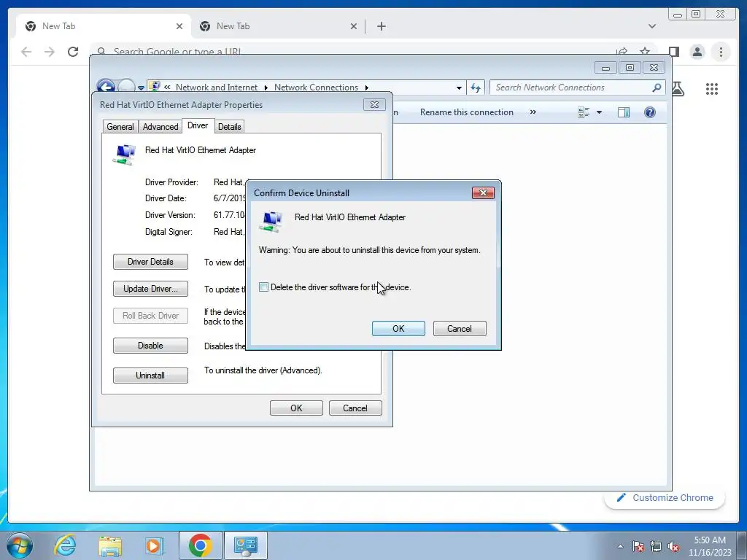Click Chrome back arrow
Screen dimensions: 747x560
coord(26,52)
